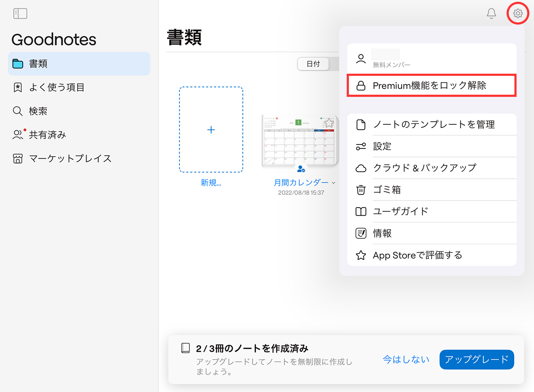
Task: Open マーケットプレイス in sidebar
Action: [79, 158]
